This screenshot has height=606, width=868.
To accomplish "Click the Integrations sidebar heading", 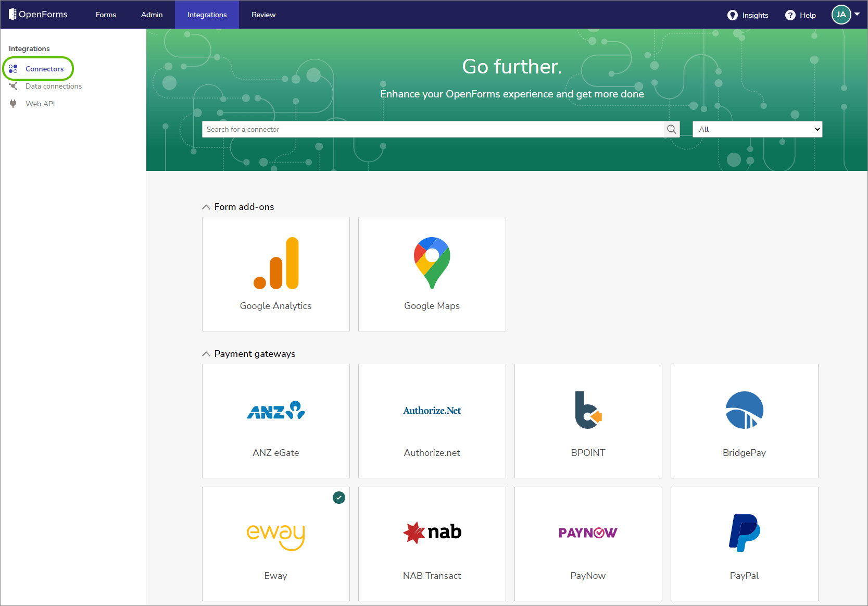I will coord(29,48).
